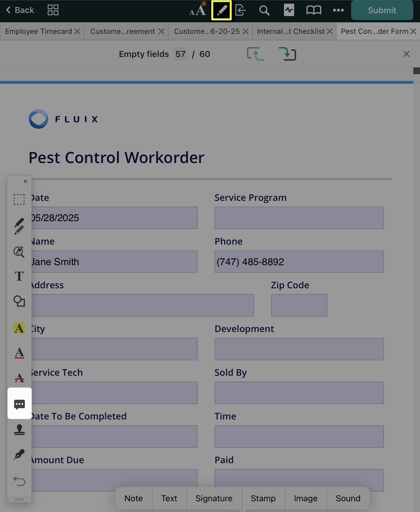Open the Internal Checklist tab
Image resolution: width=420 pixels, height=512 pixels.
click(x=291, y=31)
